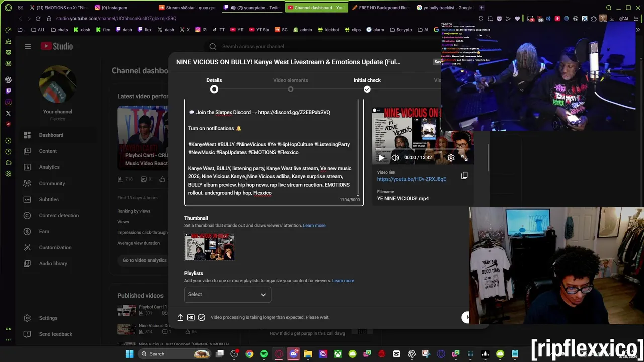Image resolution: width=644 pixels, height=362 pixels.
Task: Switch to FREE HD Background Remover tab
Action: point(381,8)
